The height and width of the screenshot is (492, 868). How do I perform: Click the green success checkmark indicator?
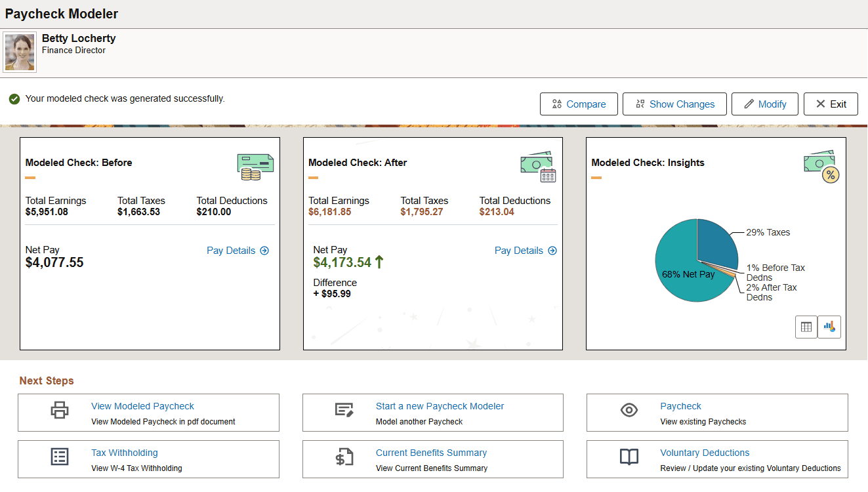click(x=14, y=98)
